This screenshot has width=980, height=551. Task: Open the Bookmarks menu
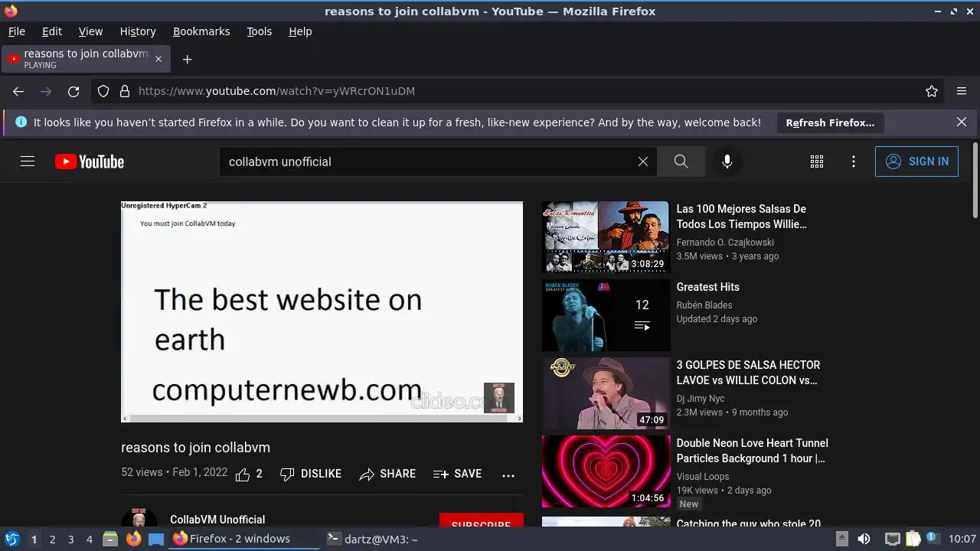click(x=201, y=31)
